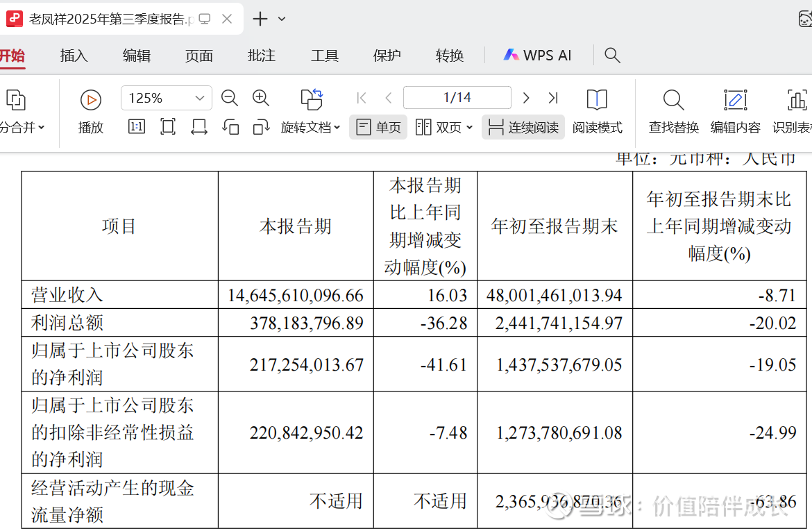Click the value 217,254,013.67
Screen dimensions: 812x531
pyautogui.click(x=307, y=364)
